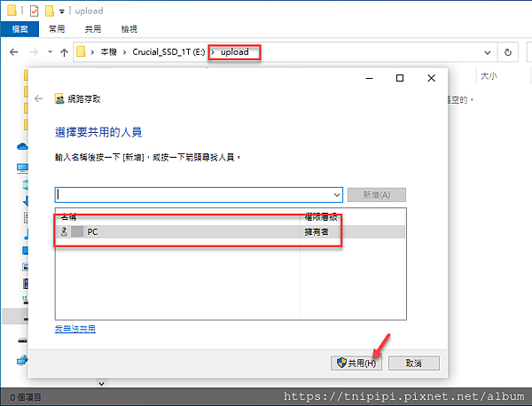The width and height of the screenshot is (532, 406).
Task: Expand chevron after 本機 breadcrumb
Action: coord(125,52)
